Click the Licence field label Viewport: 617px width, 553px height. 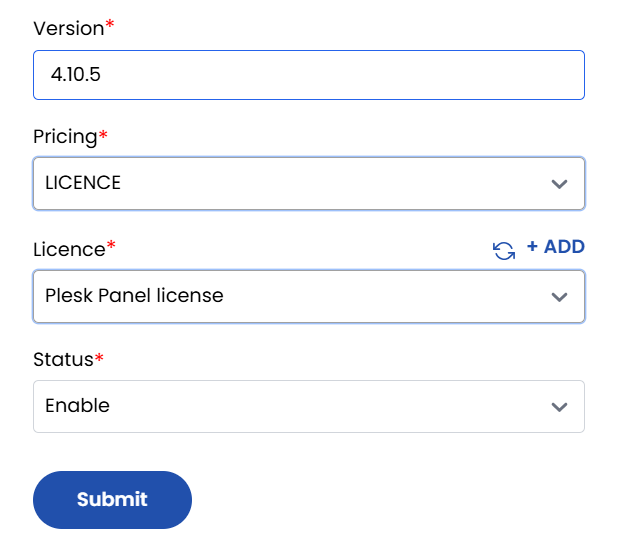click(x=69, y=249)
